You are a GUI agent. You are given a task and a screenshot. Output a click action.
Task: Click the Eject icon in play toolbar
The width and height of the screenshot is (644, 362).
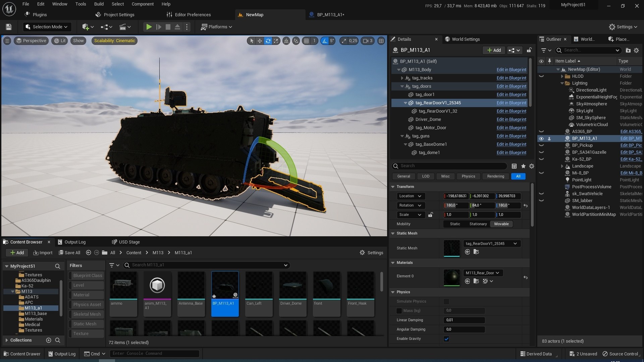[x=177, y=27]
